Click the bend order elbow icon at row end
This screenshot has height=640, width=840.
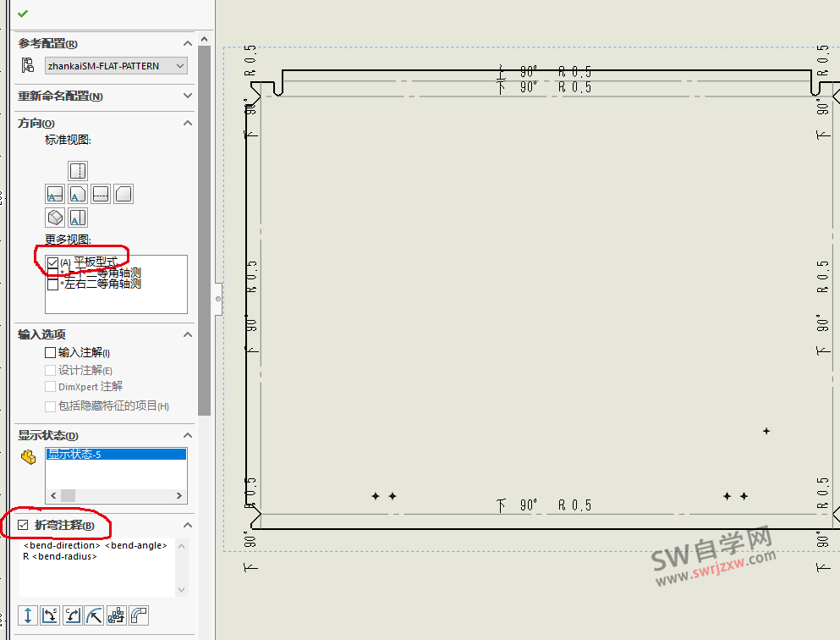point(138,615)
